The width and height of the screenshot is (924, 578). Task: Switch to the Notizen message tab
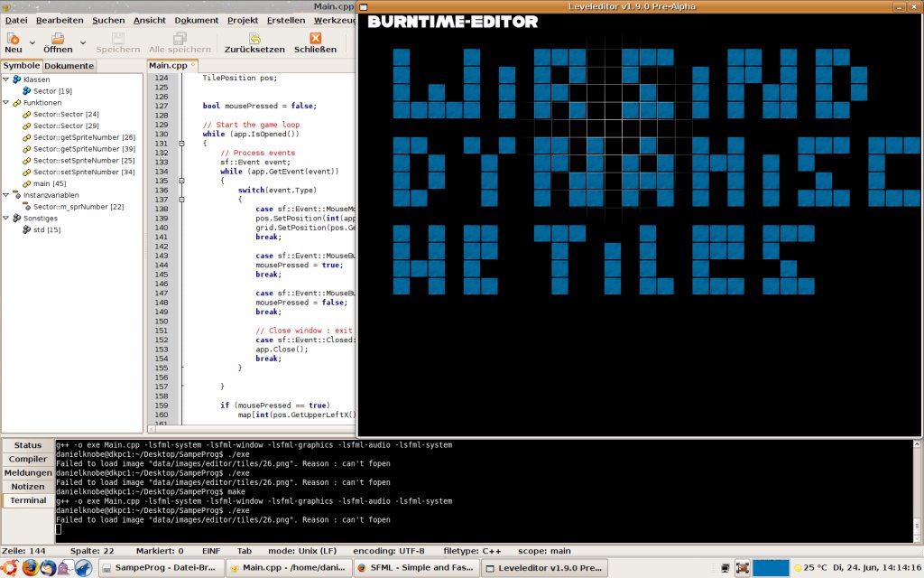28,487
